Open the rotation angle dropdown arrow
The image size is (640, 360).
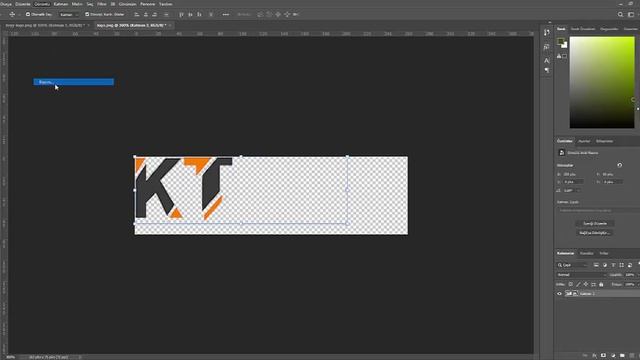pos(578,191)
